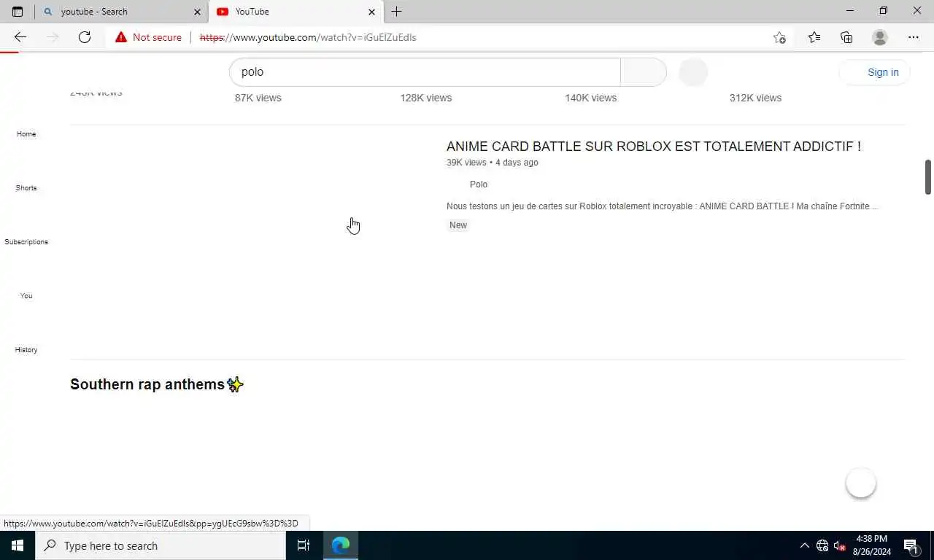Image resolution: width=934 pixels, height=560 pixels.
Task: Open Shorts in the YouTube sidebar
Action: (26, 188)
